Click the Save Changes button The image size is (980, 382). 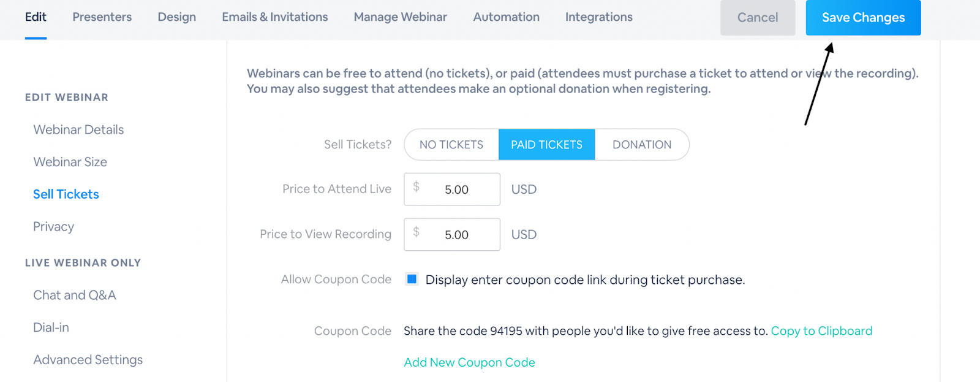(862, 18)
